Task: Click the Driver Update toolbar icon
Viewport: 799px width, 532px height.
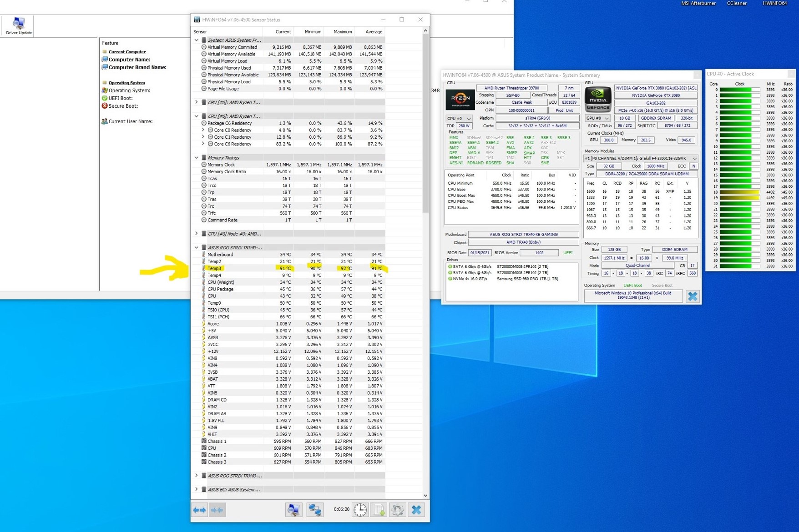Action: (19, 26)
